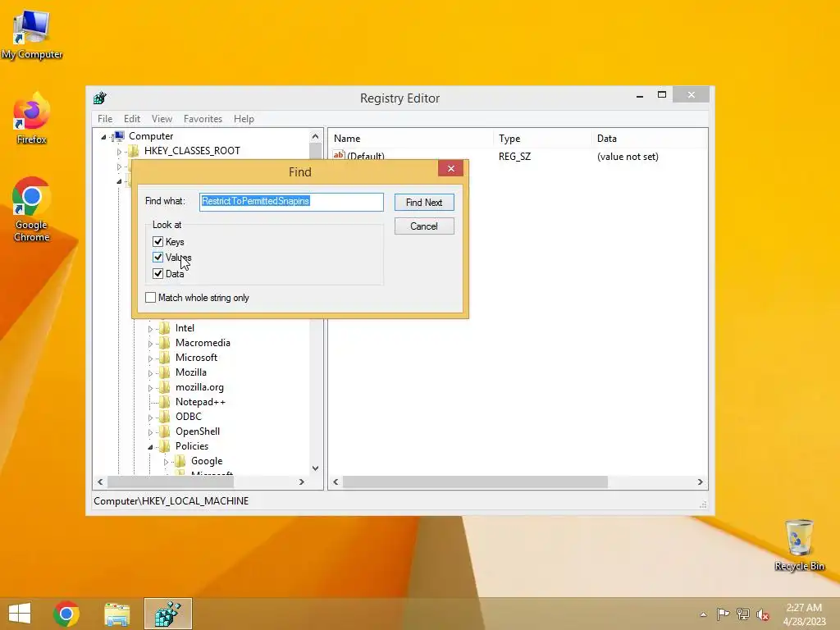840x630 pixels.
Task: Open the Google Chrome desktop shortcut
Action: coord(32,209)
